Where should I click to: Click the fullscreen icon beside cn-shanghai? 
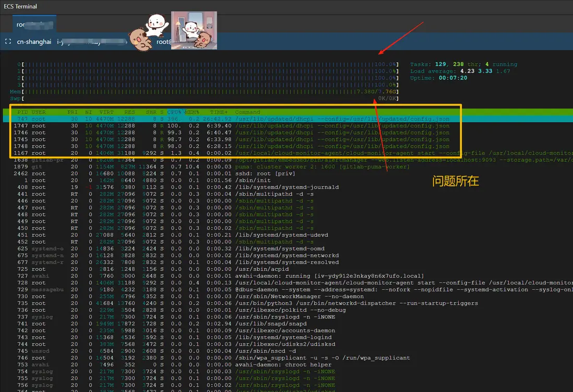(8, 41)
